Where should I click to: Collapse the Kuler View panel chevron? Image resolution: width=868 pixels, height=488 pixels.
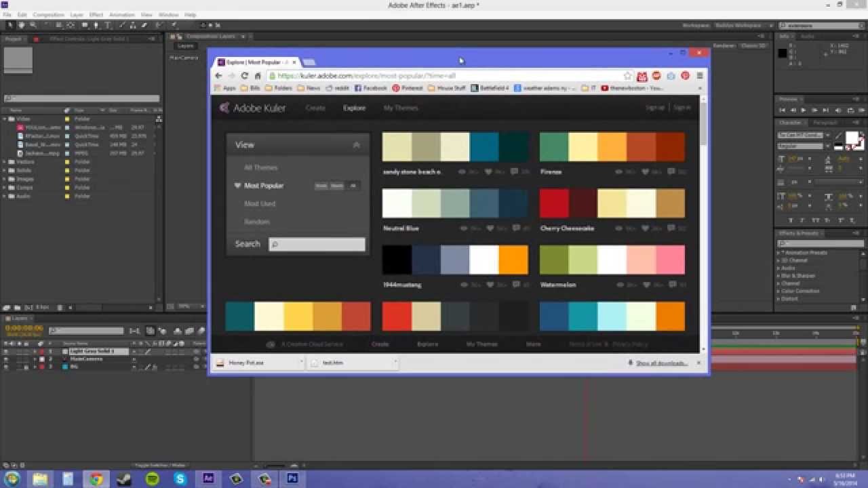click(357, 144)
